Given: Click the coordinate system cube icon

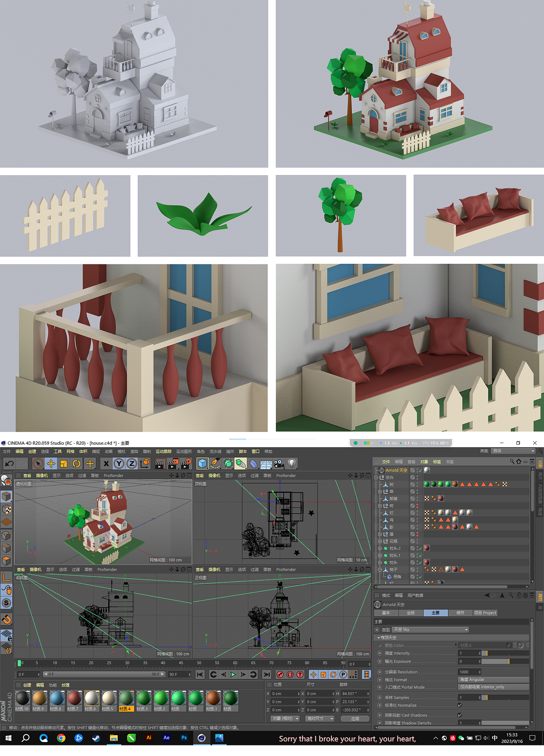Looking at the screenshot, I should click(145, 463).
